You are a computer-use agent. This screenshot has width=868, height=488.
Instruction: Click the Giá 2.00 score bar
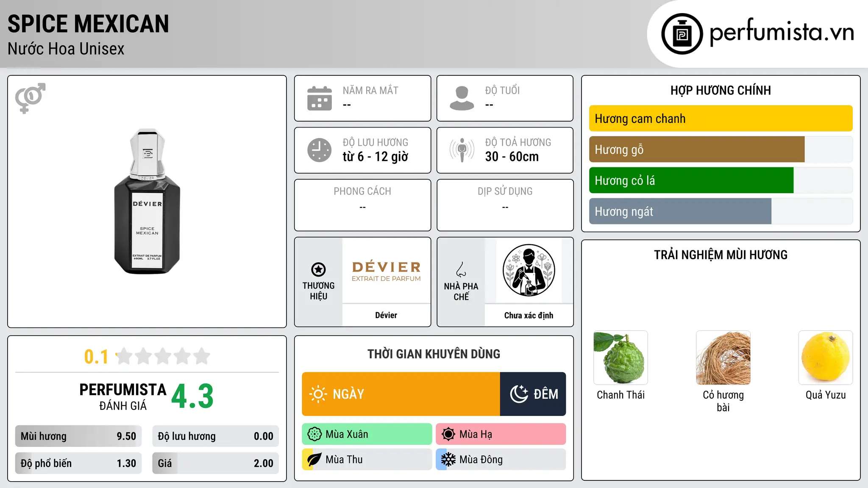[x=216, y=463]
